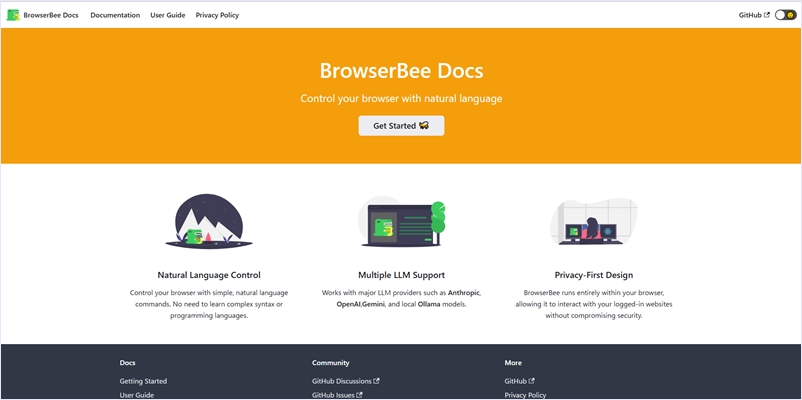Click the GitHub link in the navbar
Image resolution: width=802 pixels, height=400 pixels.
click(750, 15)
